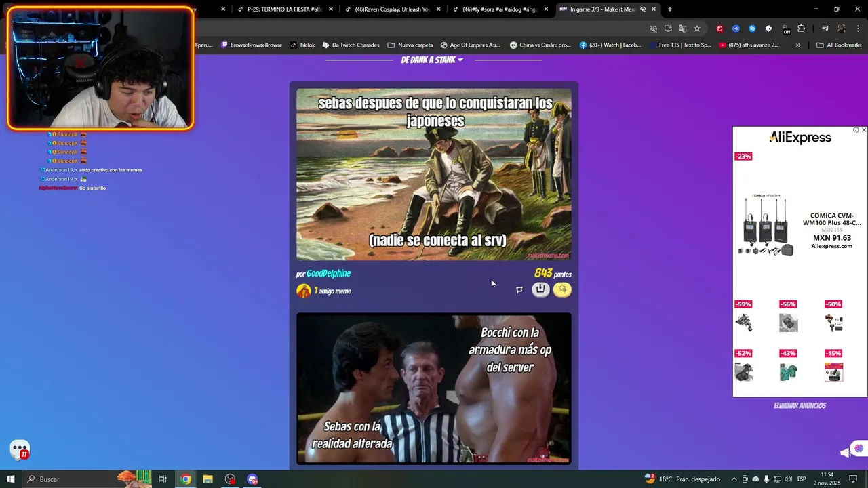Click ELIMINAR ANUNCIOS link

click(x=800, y=405)
